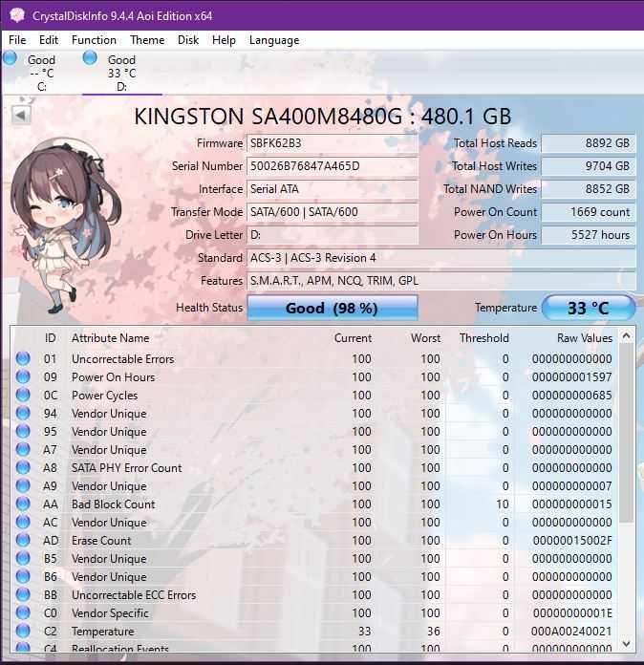
Task: Click the Good (98 %) health status button
Action: click(333, 308)
